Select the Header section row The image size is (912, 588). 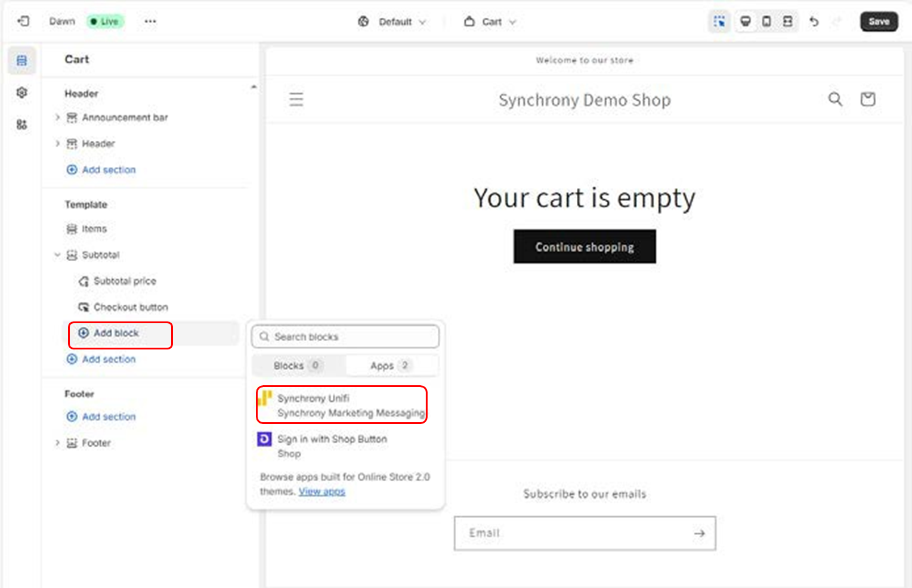pos(98,144)
